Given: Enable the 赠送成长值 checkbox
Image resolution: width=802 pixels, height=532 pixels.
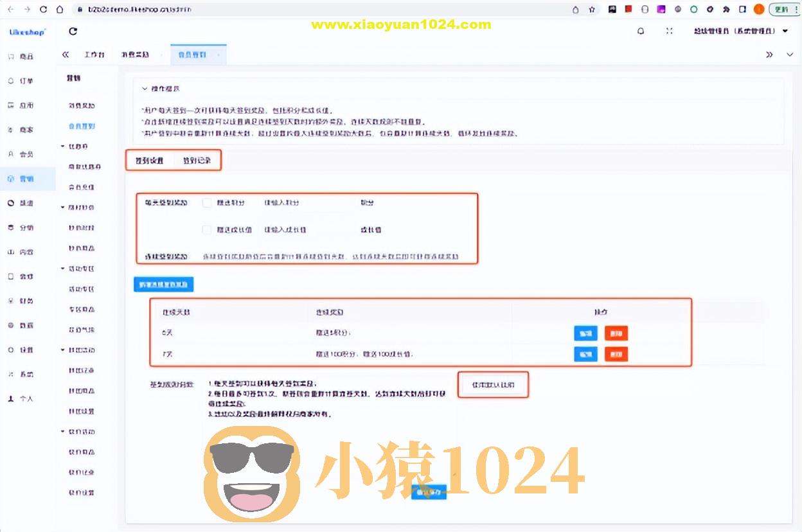Looking at the screenshot, I should pyautogui.click(x=207, y=229).
